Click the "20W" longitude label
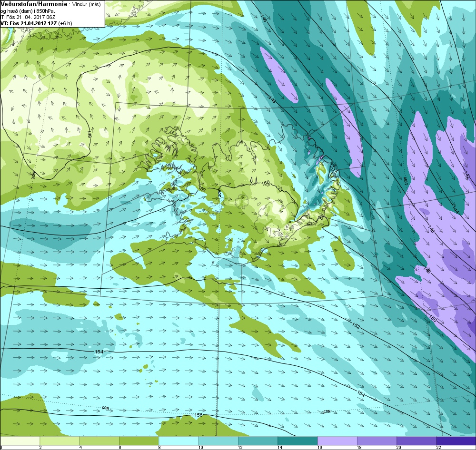476x450 pixels. [219, 193]
